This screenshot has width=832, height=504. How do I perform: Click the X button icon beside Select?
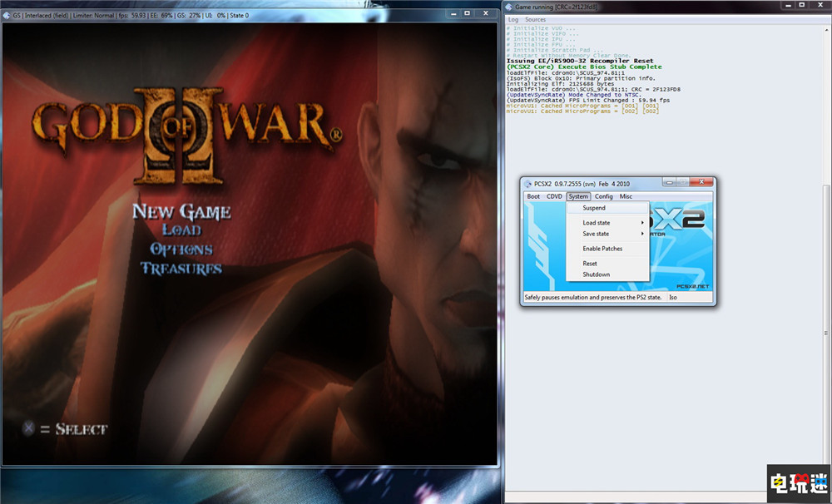pyautogui.click(x=29, y=429)
